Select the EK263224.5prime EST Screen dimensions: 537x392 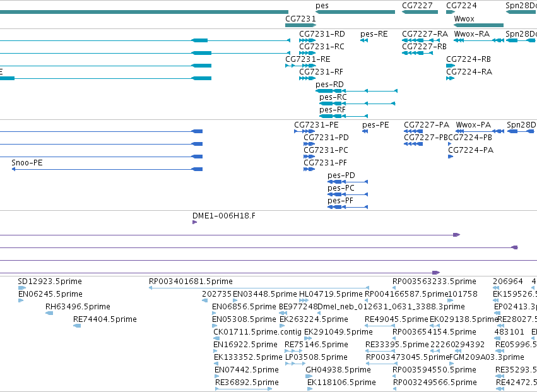282,326
